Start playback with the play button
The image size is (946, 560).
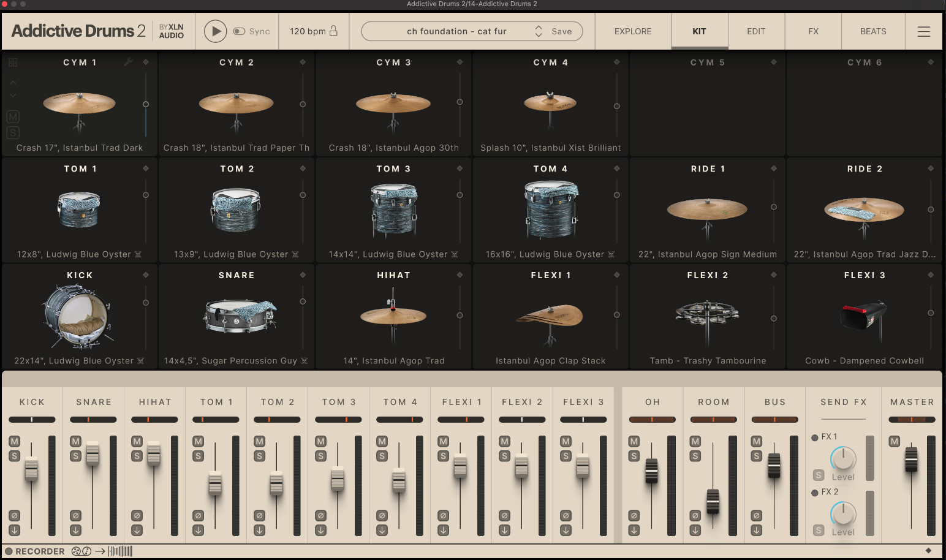215,31
